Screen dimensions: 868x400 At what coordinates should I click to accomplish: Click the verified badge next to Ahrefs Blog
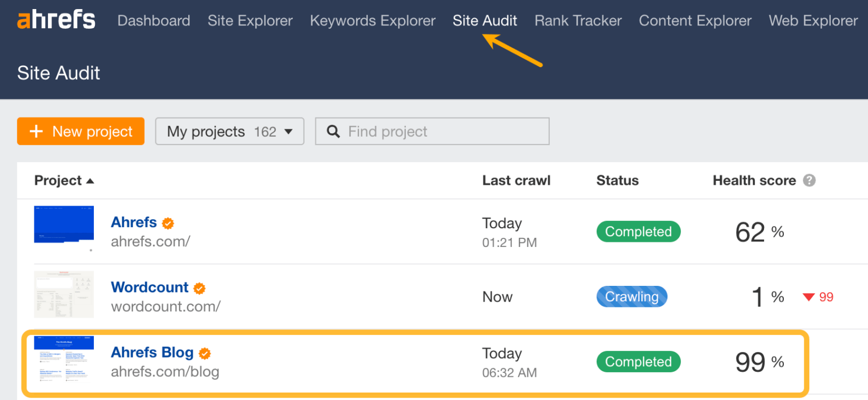204,353
